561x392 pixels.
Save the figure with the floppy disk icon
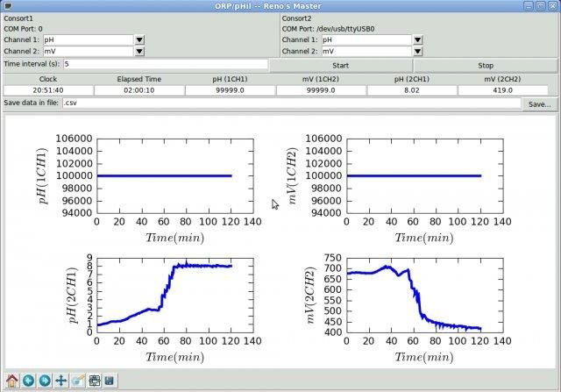(110, 381)
